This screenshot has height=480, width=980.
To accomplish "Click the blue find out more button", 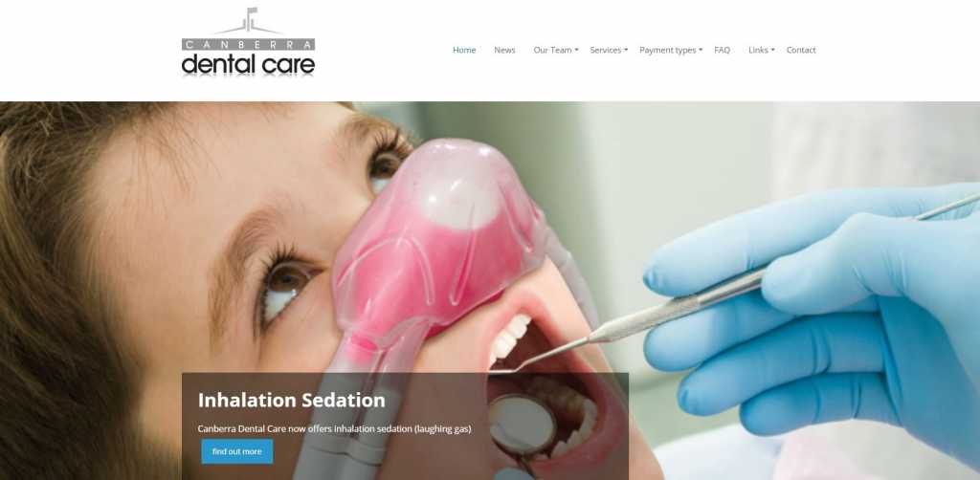I will (x=237, y=451).
